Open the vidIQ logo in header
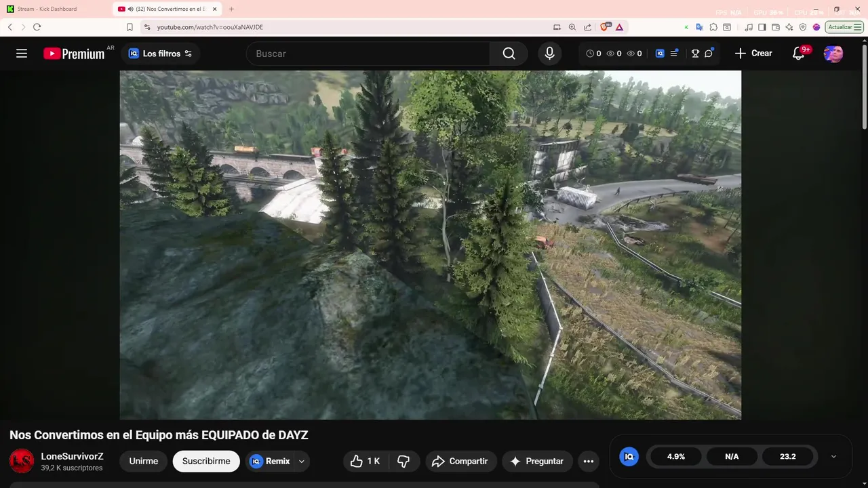Viewport: 868px width, 488px height. pyautogui.click(x=660, y=54)
